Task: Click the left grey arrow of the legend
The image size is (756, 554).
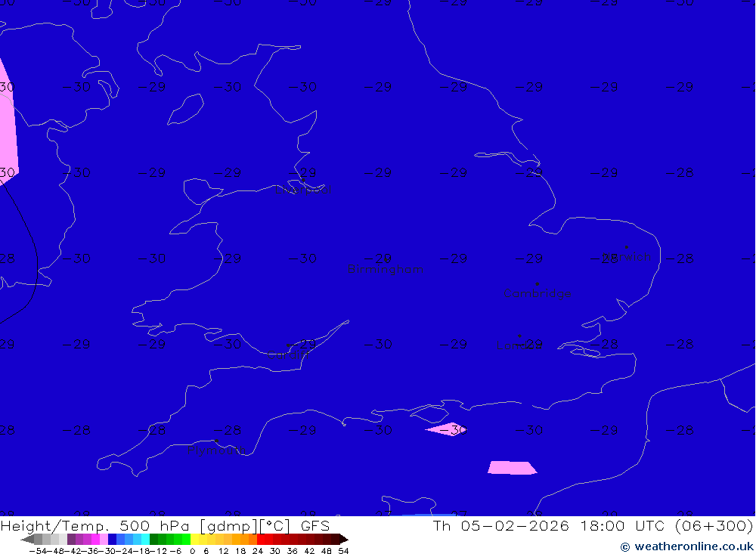Action: tap(27, 539)
